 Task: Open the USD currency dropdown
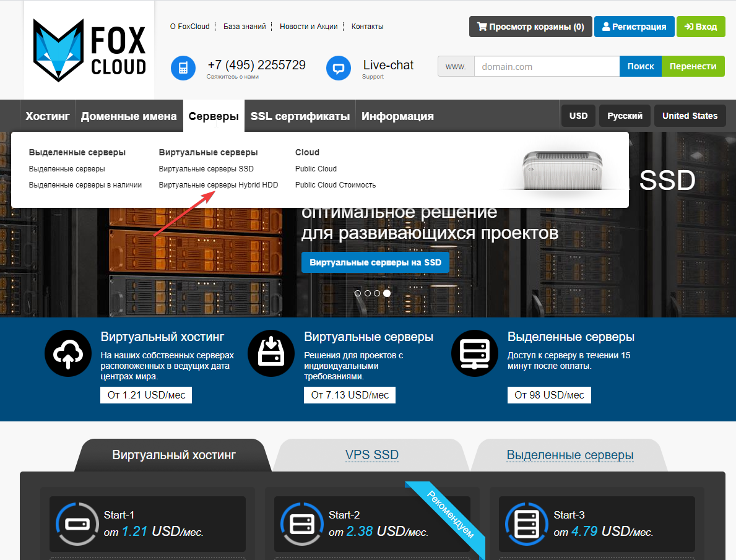578,116
